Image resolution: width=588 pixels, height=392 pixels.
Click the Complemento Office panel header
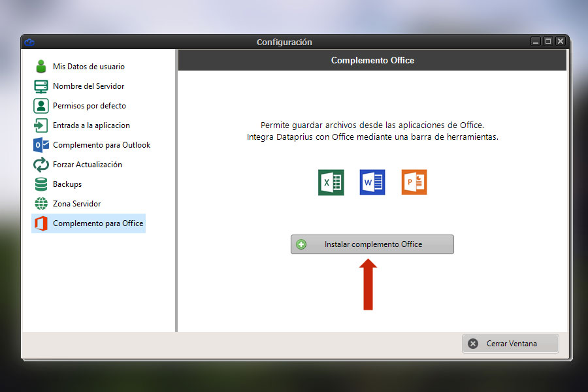pyautogui.click(x=372, y=60)
